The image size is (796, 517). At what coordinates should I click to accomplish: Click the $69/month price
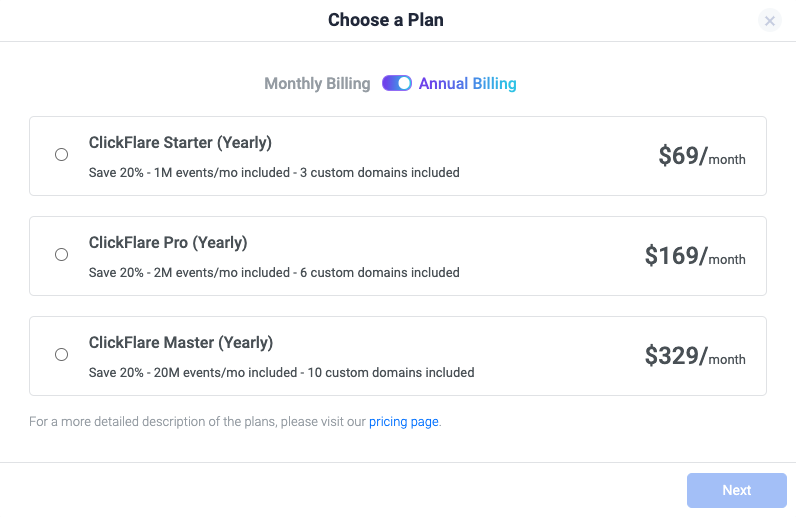[x=701, y=156]
